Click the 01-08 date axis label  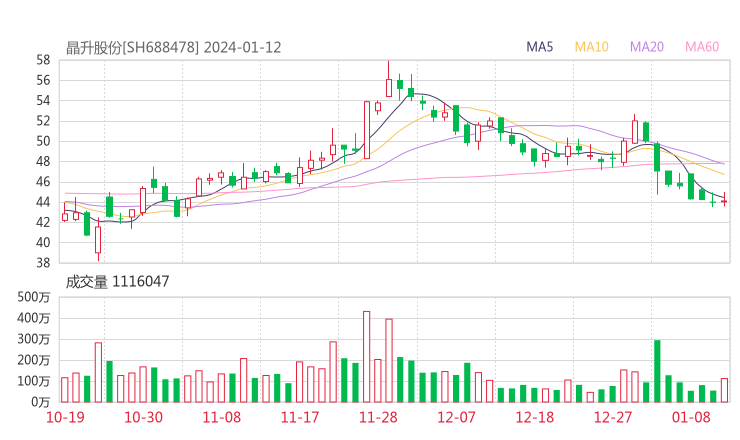(691, 417)
